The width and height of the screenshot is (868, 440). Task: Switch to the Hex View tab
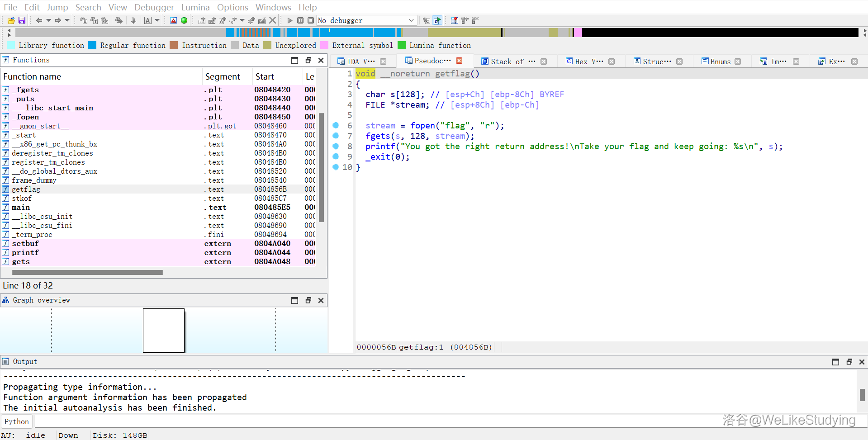588,62
